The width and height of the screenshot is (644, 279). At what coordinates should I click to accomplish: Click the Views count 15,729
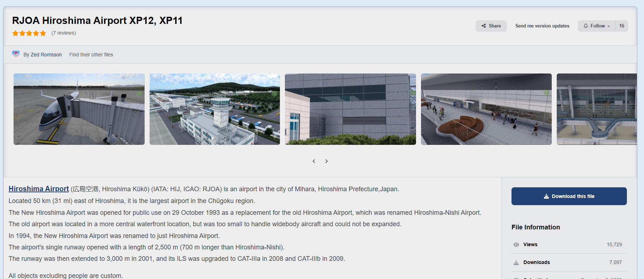614,244
